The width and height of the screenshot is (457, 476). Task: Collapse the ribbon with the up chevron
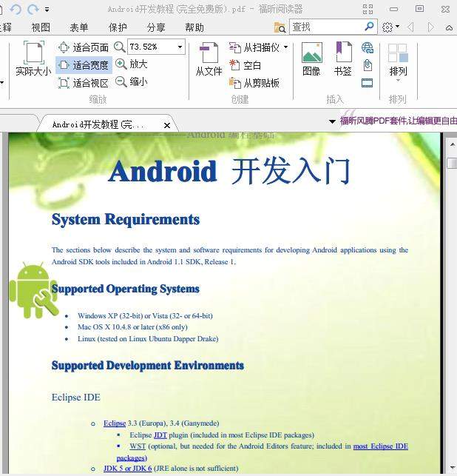450,28
